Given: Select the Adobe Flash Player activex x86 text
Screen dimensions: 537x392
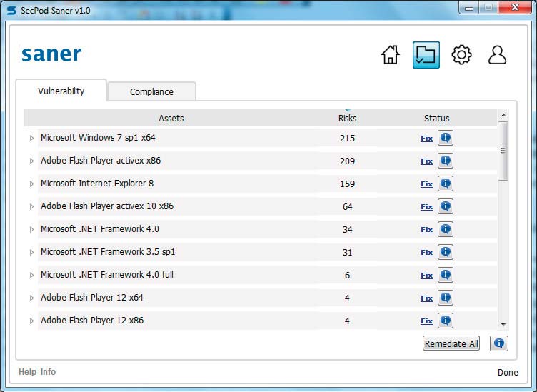Looking at the screenshot, I should [x=101, y=160].
